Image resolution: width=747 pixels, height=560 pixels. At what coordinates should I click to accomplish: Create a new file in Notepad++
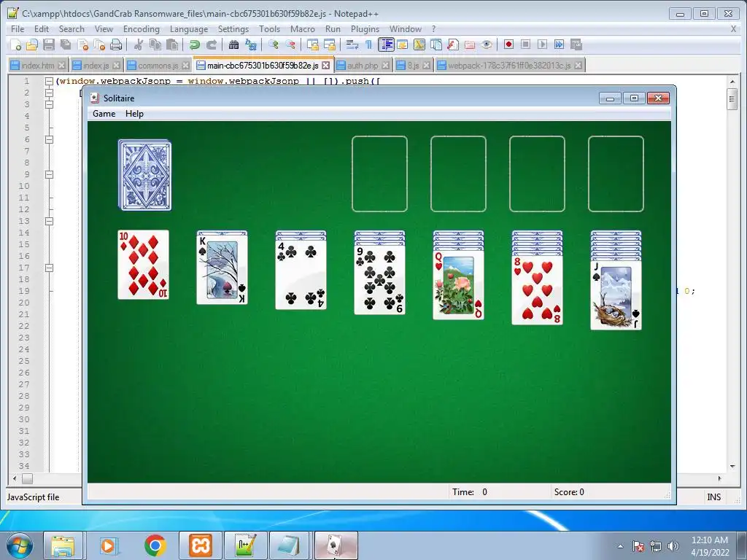tap(16, 44)
